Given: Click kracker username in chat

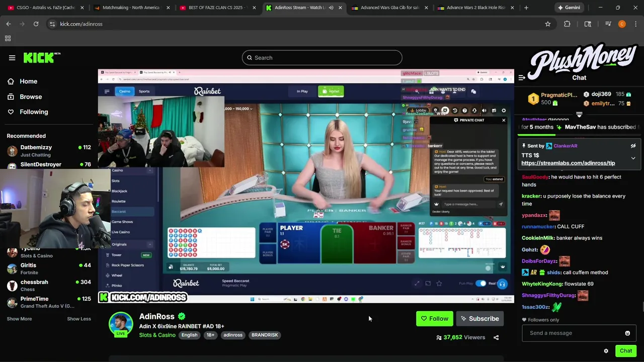Looking at the screenshot, I should (x=531, y=196).
